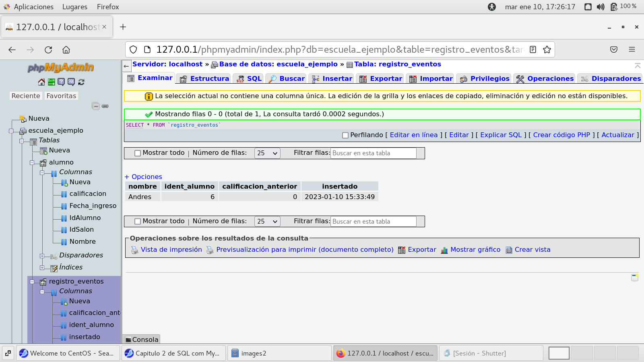The height and width of the screenshot is (362, 644).
Task: Click the link chain icon in navigation panel
Action: [x=105, y=106]
